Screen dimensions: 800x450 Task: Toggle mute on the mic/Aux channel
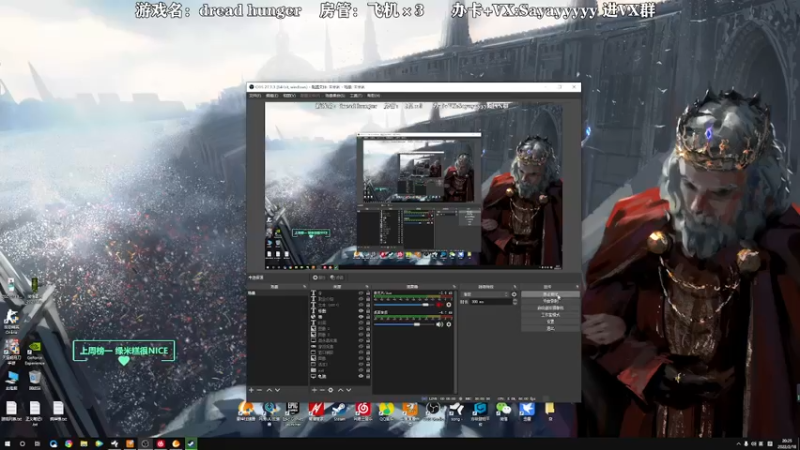tap(439, 305)
